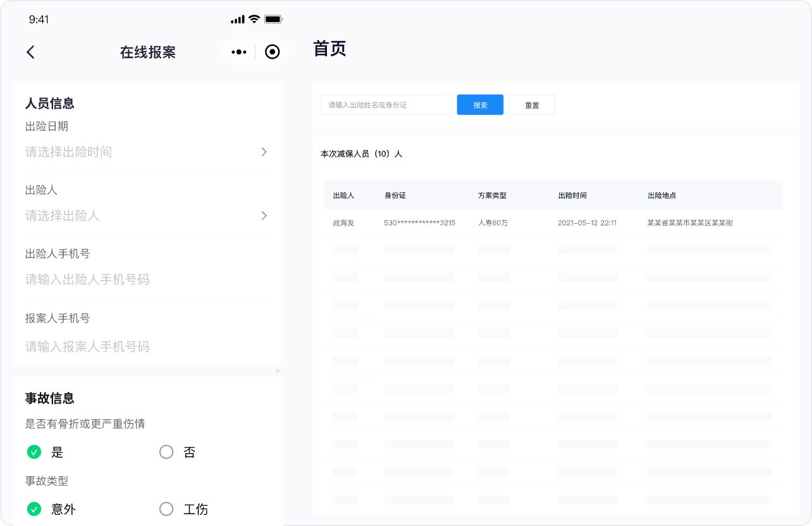Tap the 出险人手机号 input field
This screenshot has height=526, width=812.
click(x=147, y=279)
